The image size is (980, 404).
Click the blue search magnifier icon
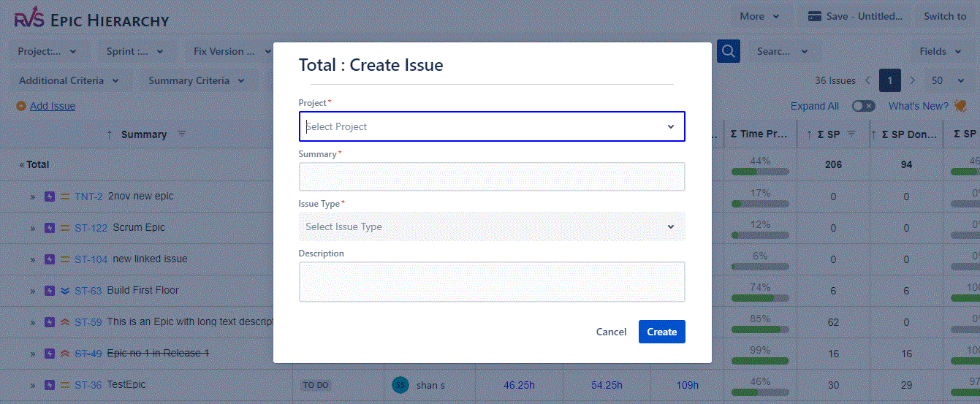tap(728, 51)
